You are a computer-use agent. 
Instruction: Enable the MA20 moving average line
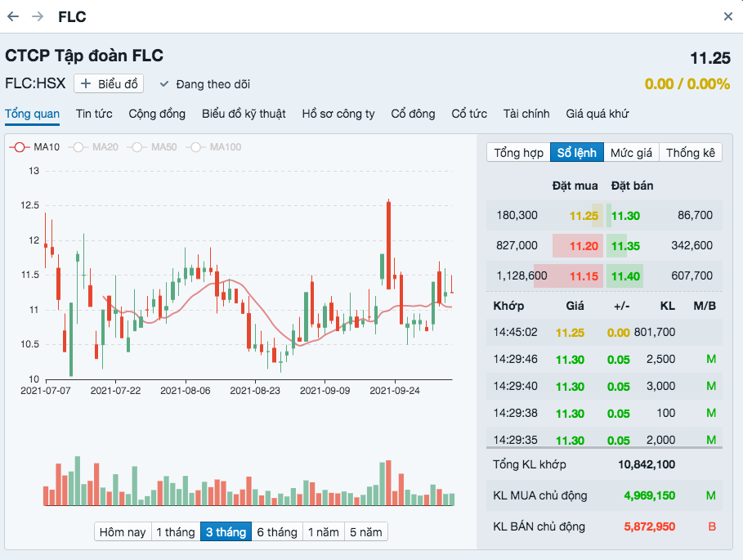pyautogui.click(x=93, y=147)
